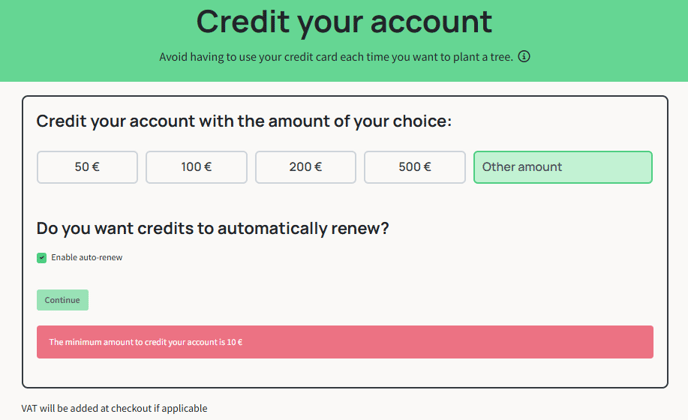The width and height of the screenshot is (688, 420).
Task: Select the 500 € credit amount
Action: point(415,167)
